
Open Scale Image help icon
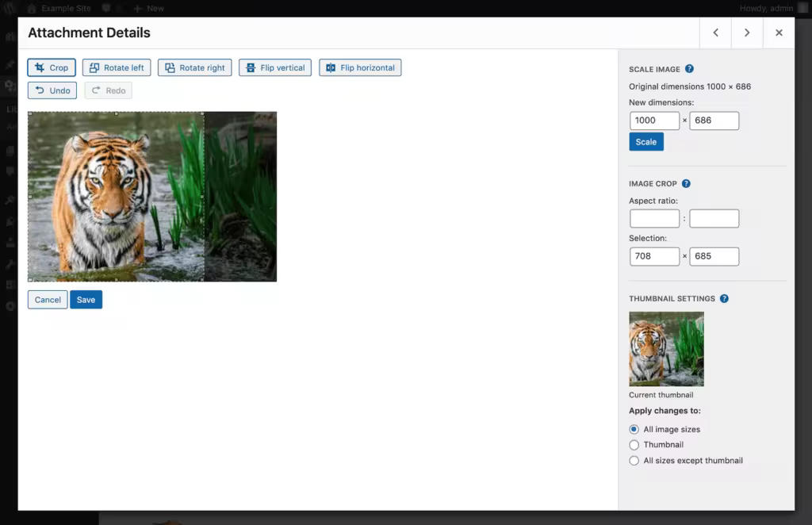click(x=689, y=69)
